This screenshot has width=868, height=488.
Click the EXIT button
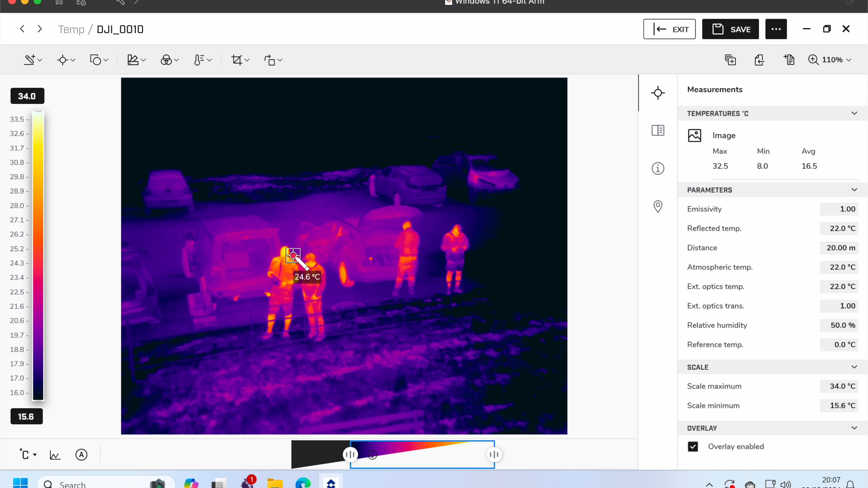coord(669,29)
